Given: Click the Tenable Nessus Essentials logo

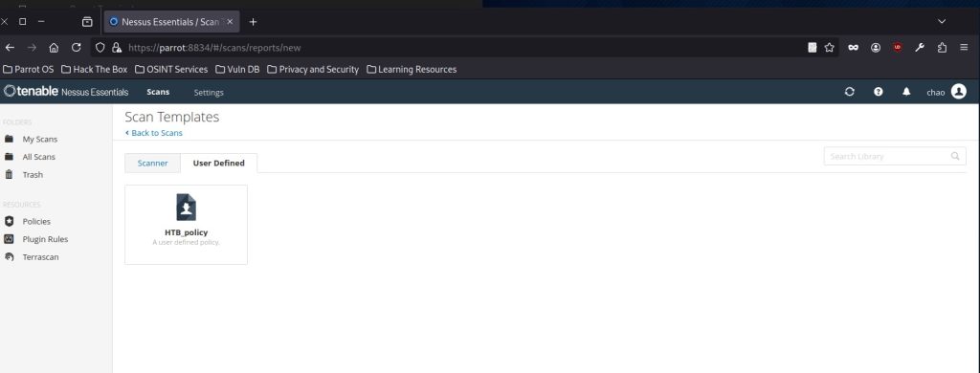Looking at the screenshot, I should pos(66,92).
